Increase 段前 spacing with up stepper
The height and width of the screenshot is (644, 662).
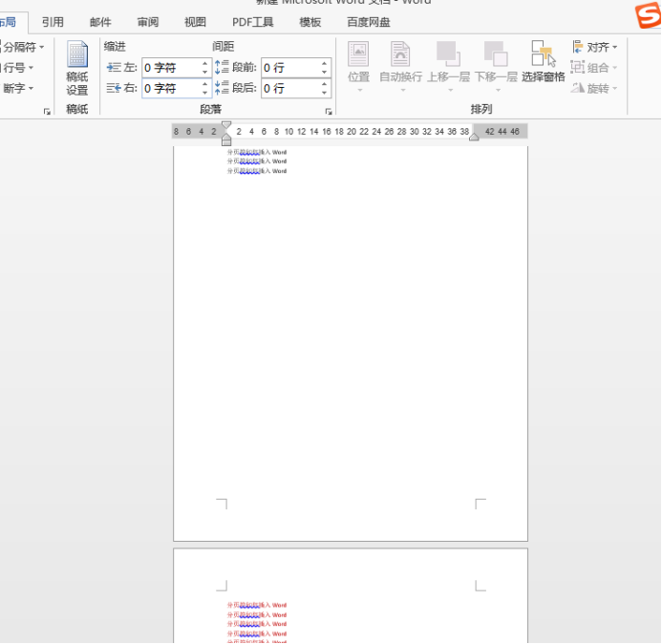tap(324, 63)
